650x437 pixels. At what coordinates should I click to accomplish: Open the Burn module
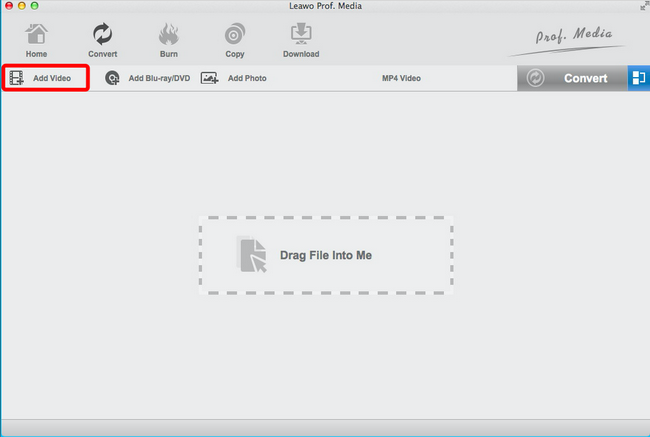(x=169, y=40)
